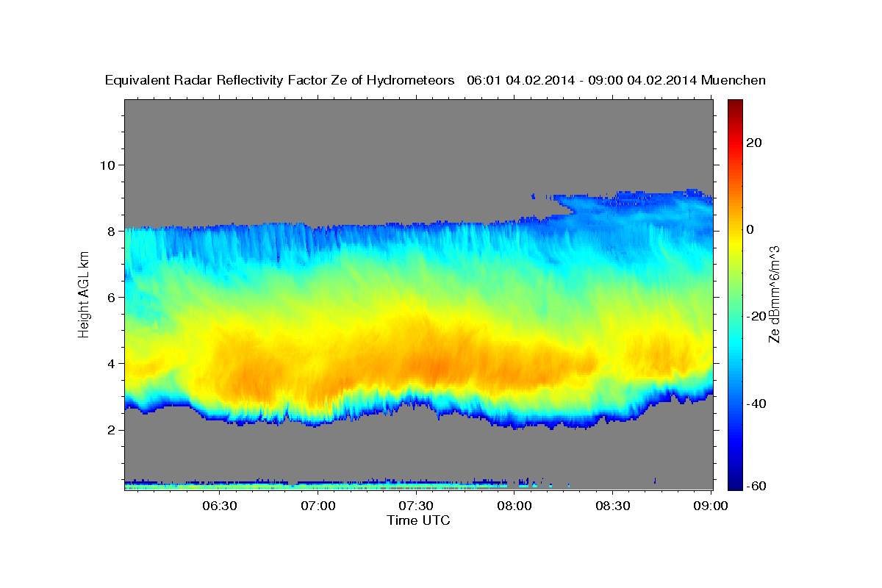The image size is (882, 588).
Task: Click the '07:30' time tick label
Action: point(416,506)
